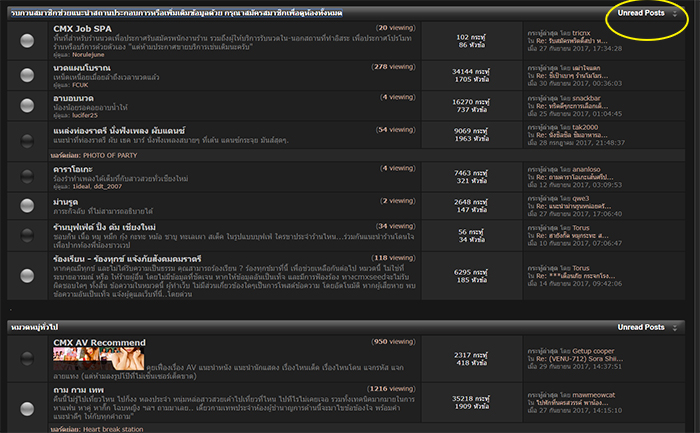The image size is (700, 433).
Task: Open the last post link under tak2000
Action: tap(571, 135)
